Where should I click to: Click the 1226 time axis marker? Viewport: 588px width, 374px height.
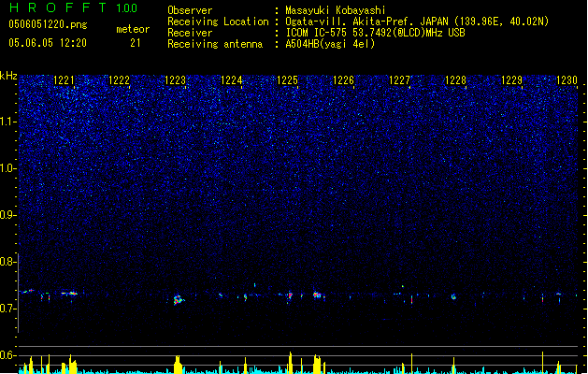pos(343,80)
